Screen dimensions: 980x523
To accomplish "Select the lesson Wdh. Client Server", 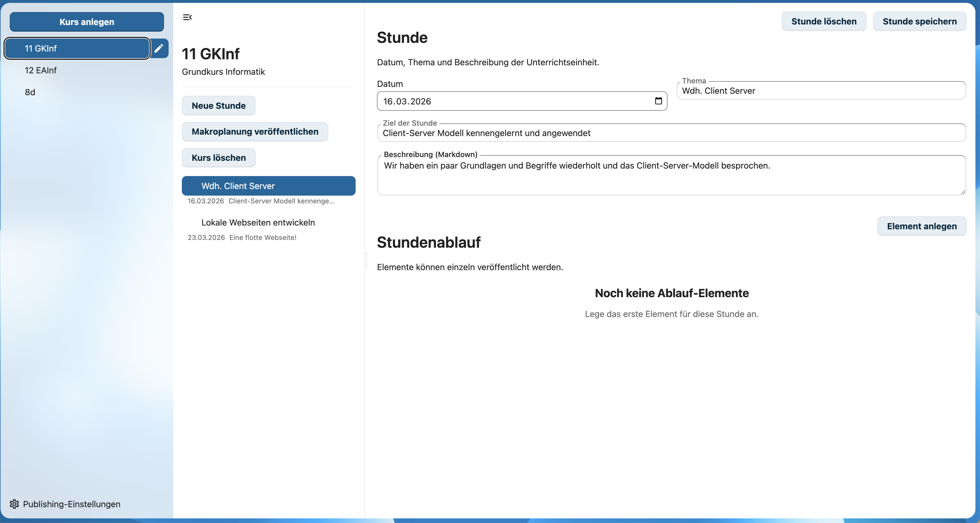I will point(268,186).
